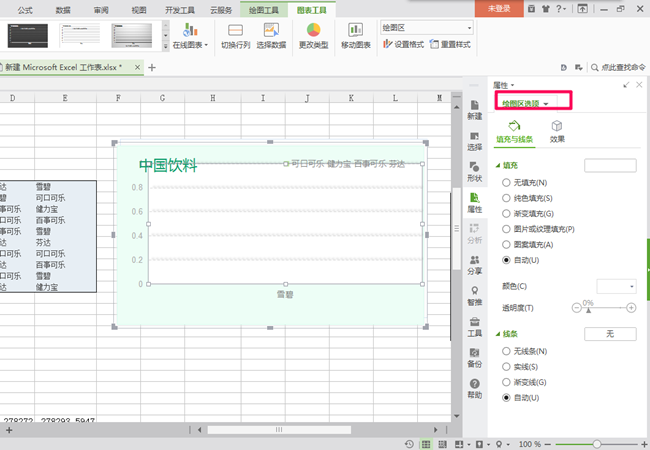Open the line preset dropdown showing 无
The image size is (650, 450).
[x=610, y=334]
